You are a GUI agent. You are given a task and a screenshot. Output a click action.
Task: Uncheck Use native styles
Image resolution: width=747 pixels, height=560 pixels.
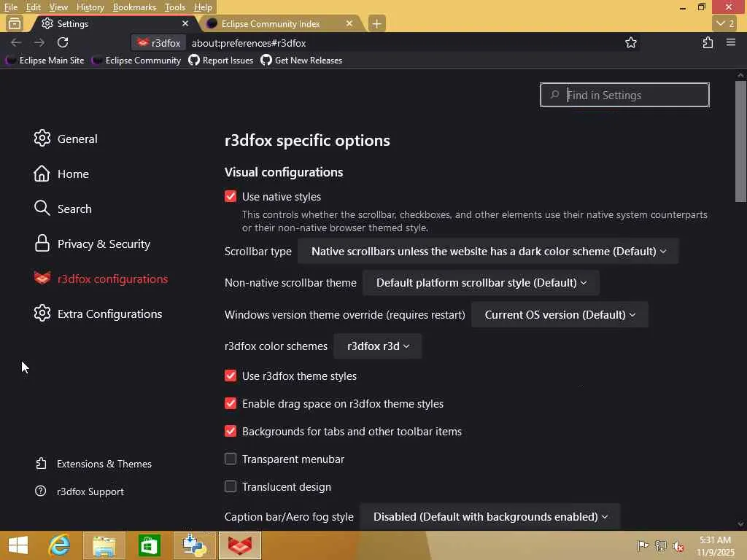231,196
